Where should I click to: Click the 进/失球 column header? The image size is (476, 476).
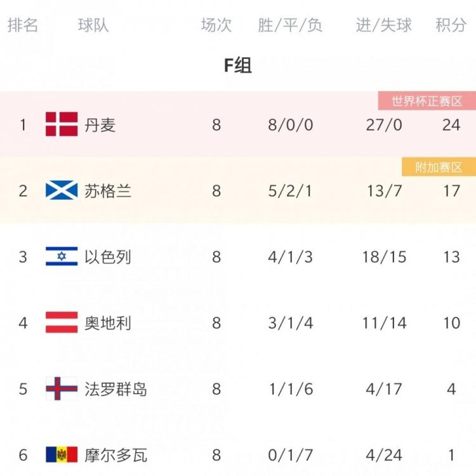(384, 25)
